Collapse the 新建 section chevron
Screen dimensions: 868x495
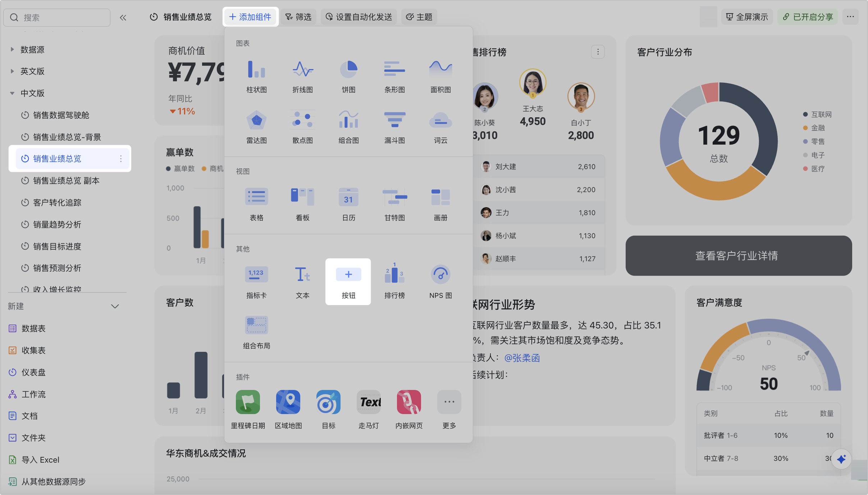[115, 306]
